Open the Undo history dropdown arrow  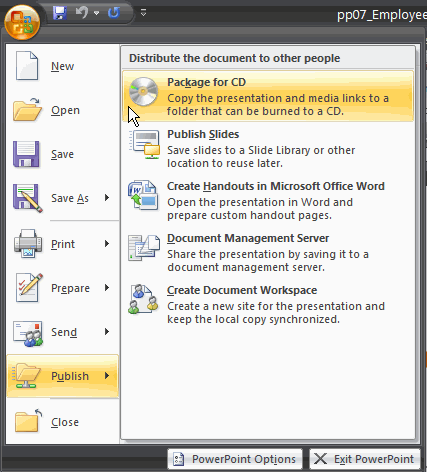click(97, 13)
